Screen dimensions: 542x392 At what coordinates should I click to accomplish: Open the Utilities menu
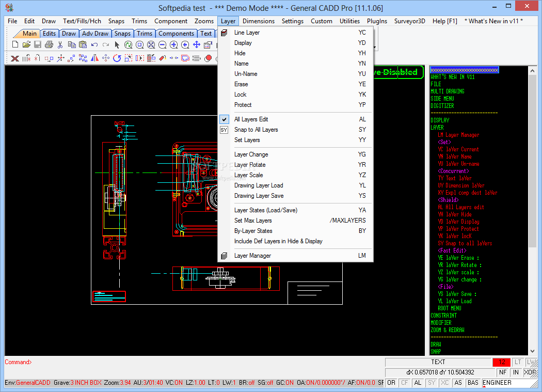coord(349,21)
